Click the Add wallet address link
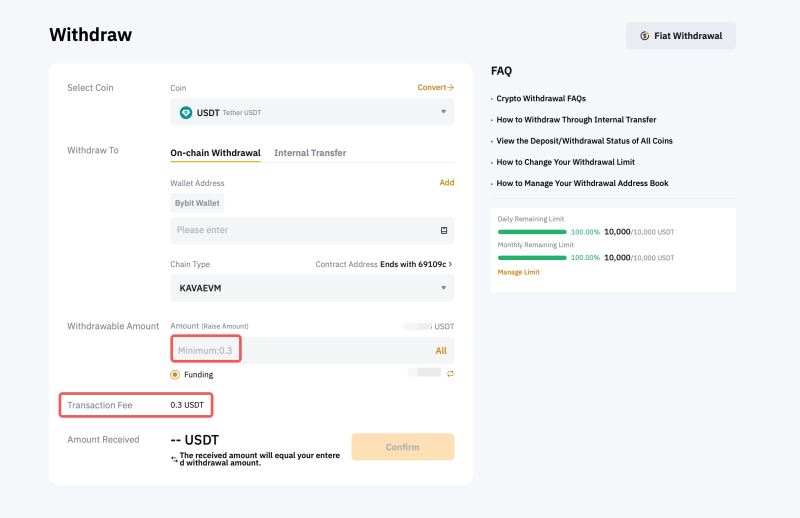Screen dimensions: 800x518 coord(446,183)
